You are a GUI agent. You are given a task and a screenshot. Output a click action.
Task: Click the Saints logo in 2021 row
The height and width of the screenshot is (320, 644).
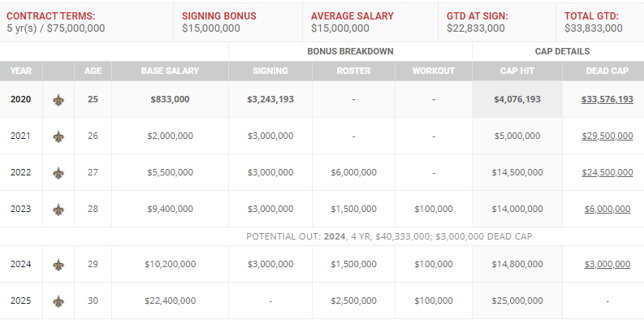point(58,136)
